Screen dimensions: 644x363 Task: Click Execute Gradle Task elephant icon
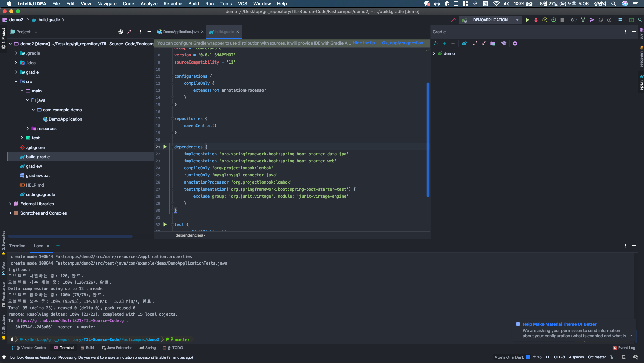pyautogui.click(x=464, y=43)
